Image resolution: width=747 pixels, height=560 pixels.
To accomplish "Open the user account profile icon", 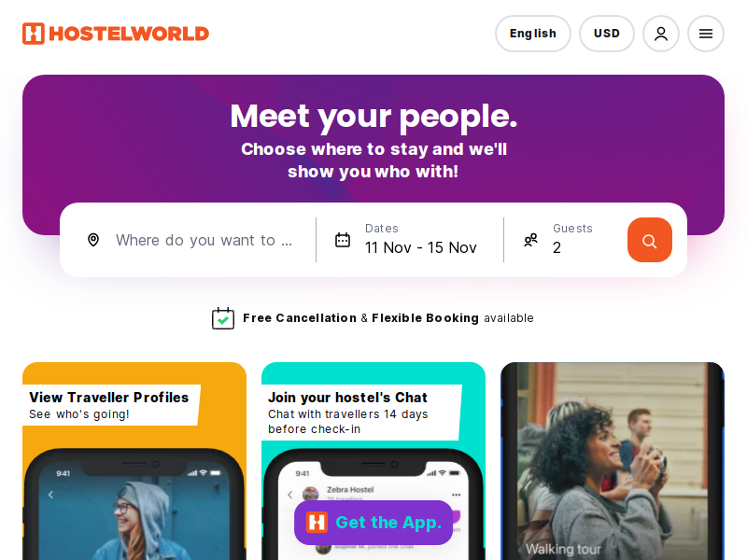I will 661,34.
